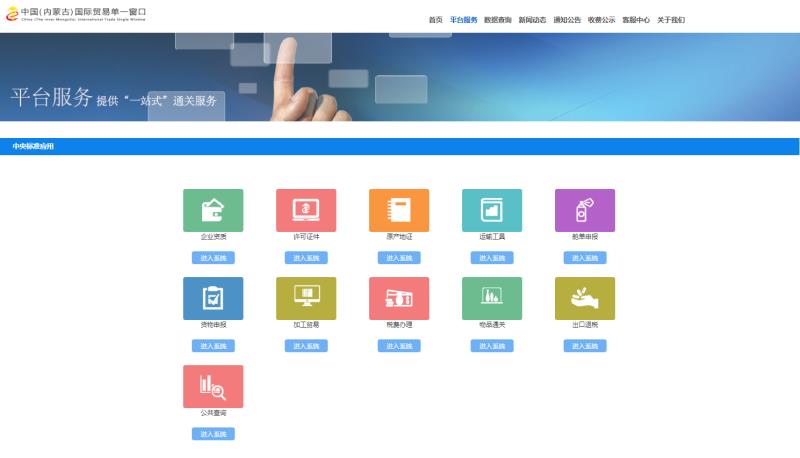This screenshot has height=458, width=800.
Task: Click the site logo at top left
Action: [x=76, y=14]
